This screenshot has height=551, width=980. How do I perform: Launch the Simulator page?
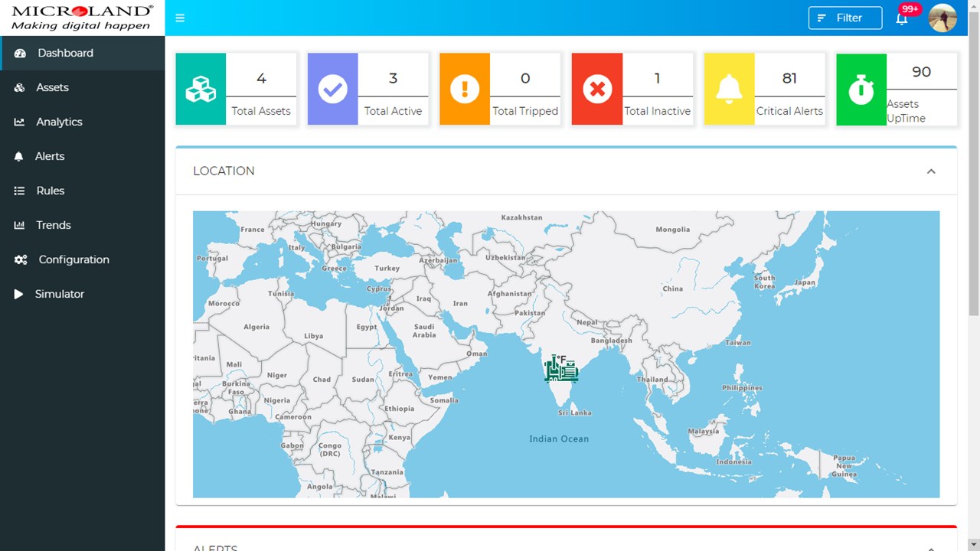click(82, 294)
